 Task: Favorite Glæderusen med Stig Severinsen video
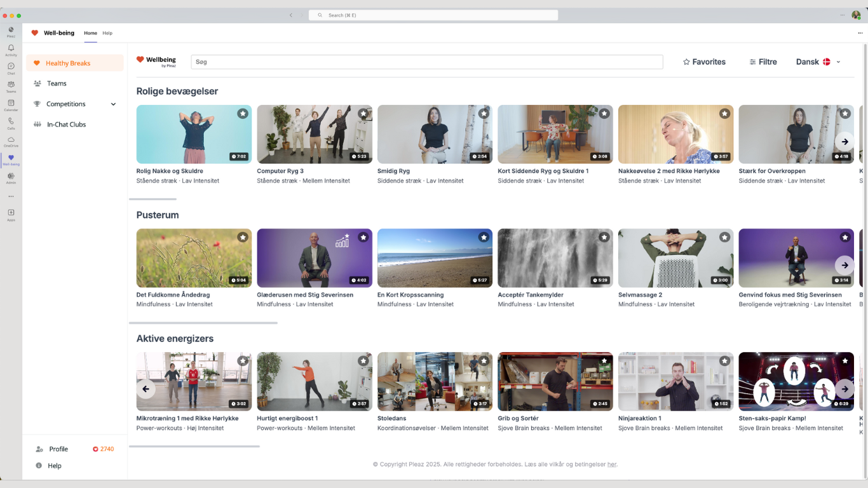[363, 237]
